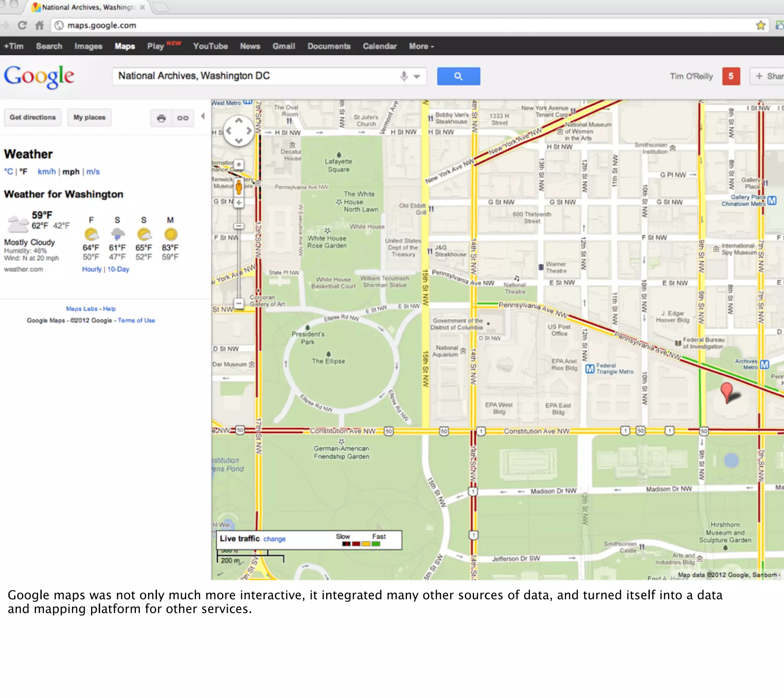Image resolution: width=784 pixels, height=698 pixels.
Task: Select the National Archives browser tab
Action: (x=89, y=7)
